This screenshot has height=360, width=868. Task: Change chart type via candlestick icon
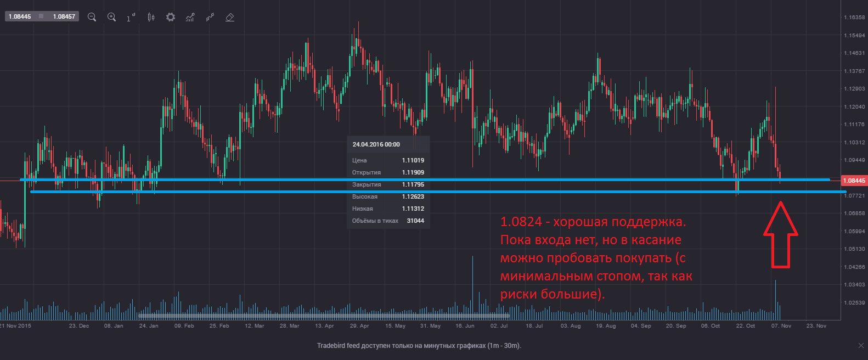151,17
